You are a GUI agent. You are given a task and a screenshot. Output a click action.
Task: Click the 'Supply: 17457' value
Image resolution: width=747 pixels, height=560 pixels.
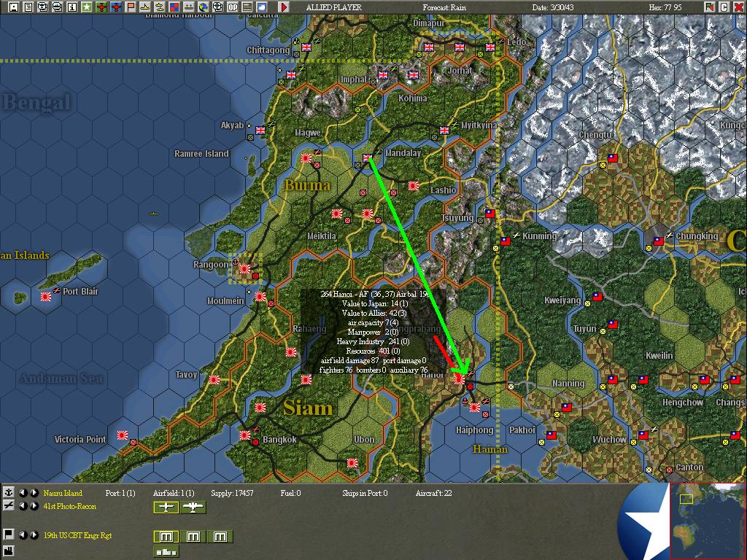point(232,493)
